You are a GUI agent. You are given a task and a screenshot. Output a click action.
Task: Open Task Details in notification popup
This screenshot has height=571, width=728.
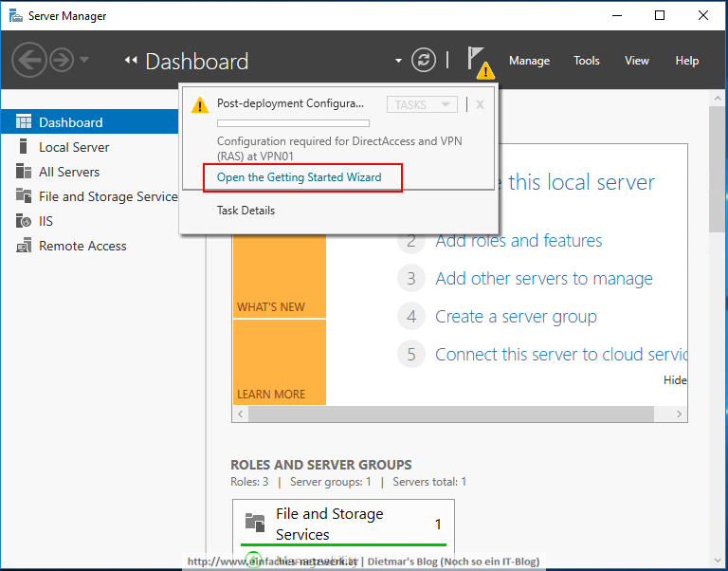coord(246,211)
